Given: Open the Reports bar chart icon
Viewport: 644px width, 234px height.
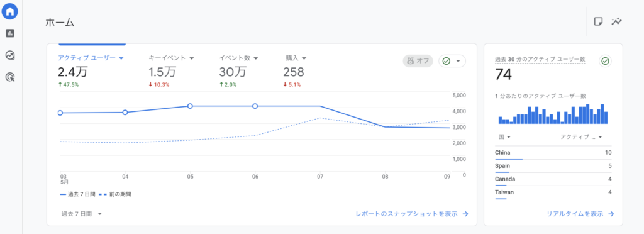Looking at the screenshot, I should pyautogui.click(x=10, y=33).
